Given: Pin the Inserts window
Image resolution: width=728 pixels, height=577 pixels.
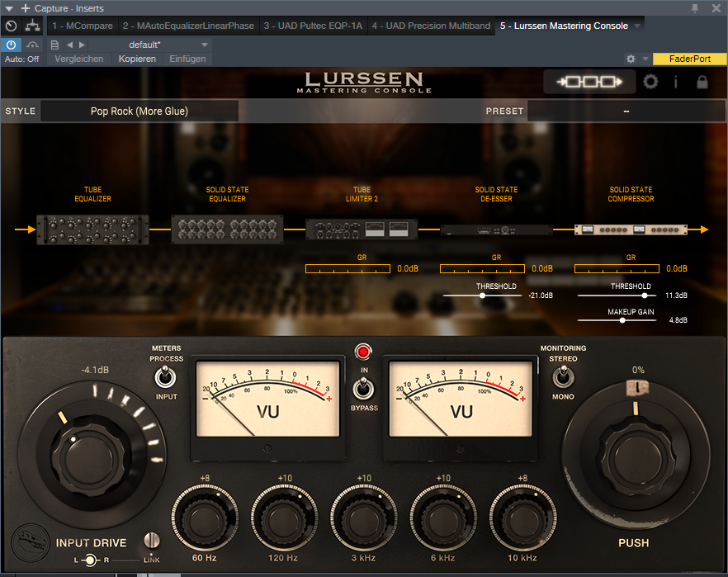Looking at the screenshot, I should pos(695,8).
